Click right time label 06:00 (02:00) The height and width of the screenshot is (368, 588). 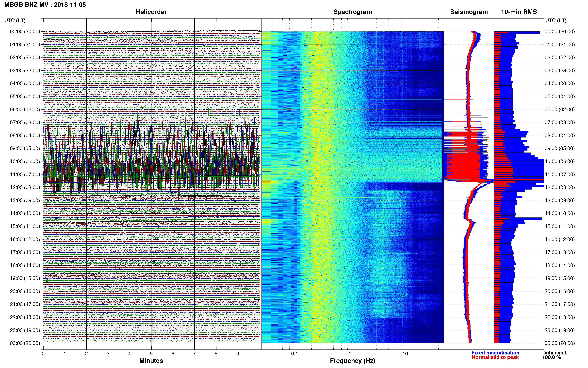560,110
